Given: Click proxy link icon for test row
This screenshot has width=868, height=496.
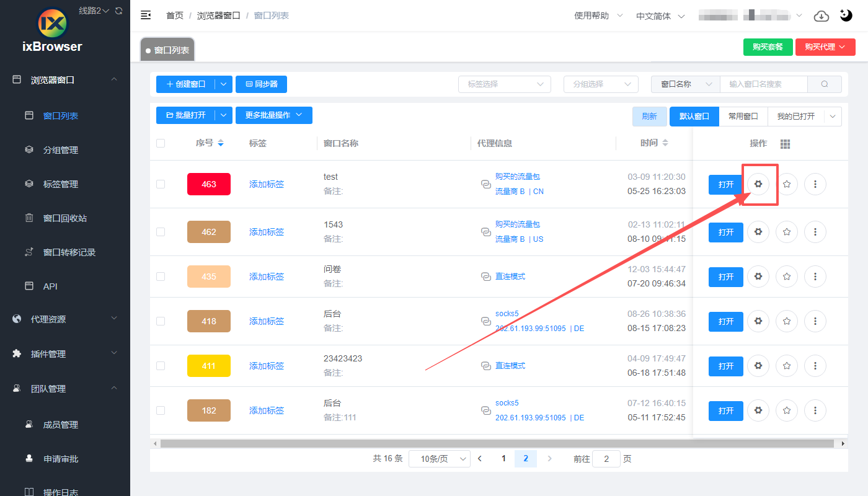Looking at the screenshot, I should (486, 184).
